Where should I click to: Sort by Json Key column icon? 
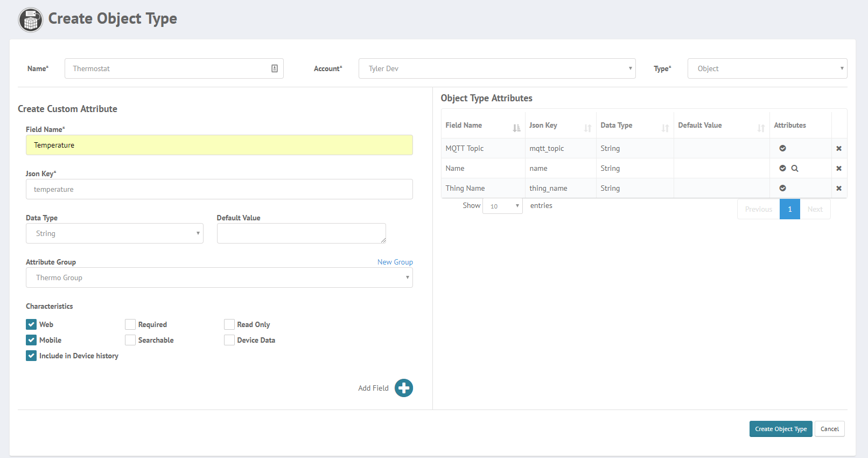[x=587, y=128]
